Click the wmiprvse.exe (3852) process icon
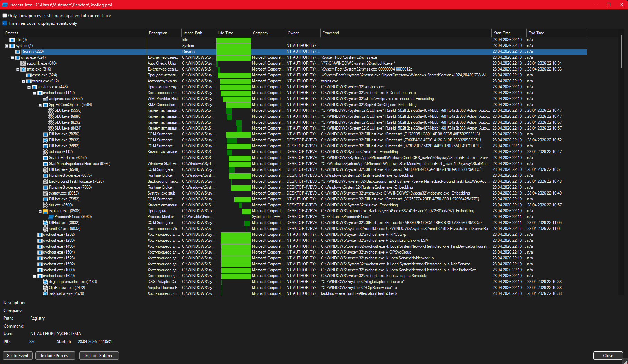 click(46, 99)
